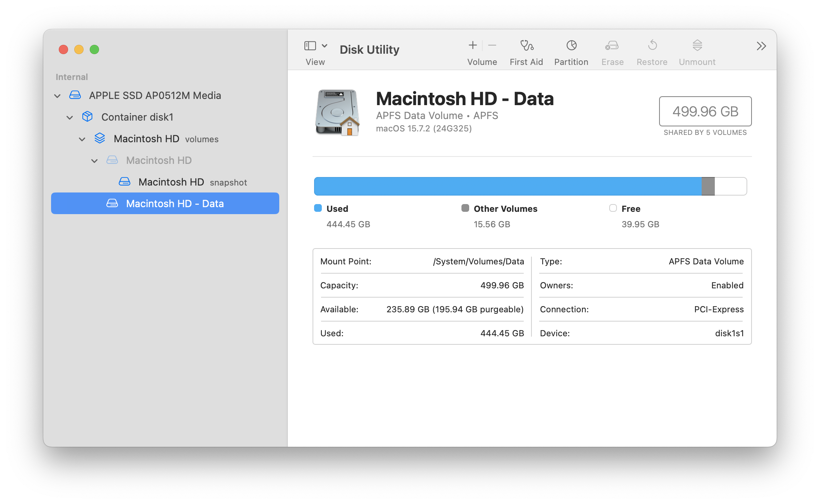Viewport: 820px width, 504px height.
Task: Click the Unmount eject icon
Action: (x=697, y=46)
